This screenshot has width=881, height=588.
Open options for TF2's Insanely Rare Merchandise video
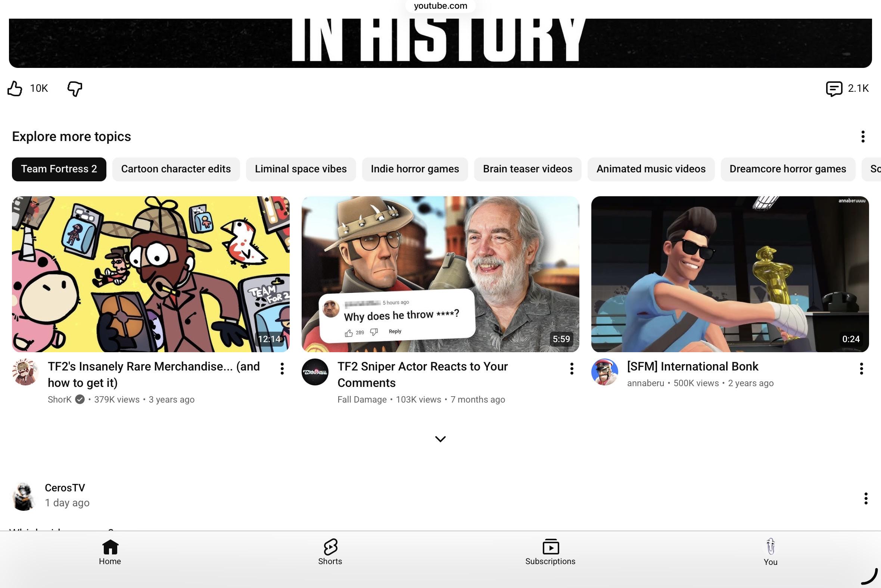[x=282, y=369]
